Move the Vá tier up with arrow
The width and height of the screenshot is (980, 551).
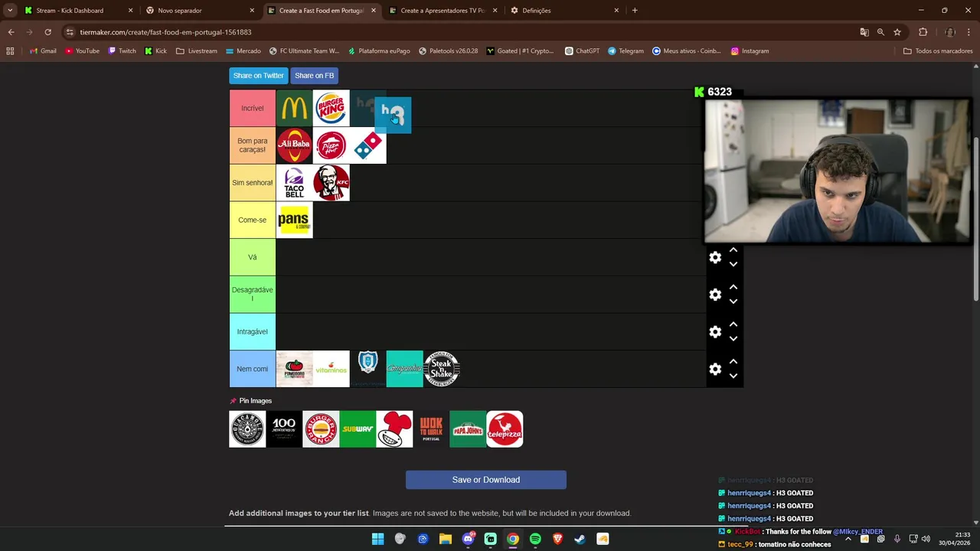click(x=733, y=250)
